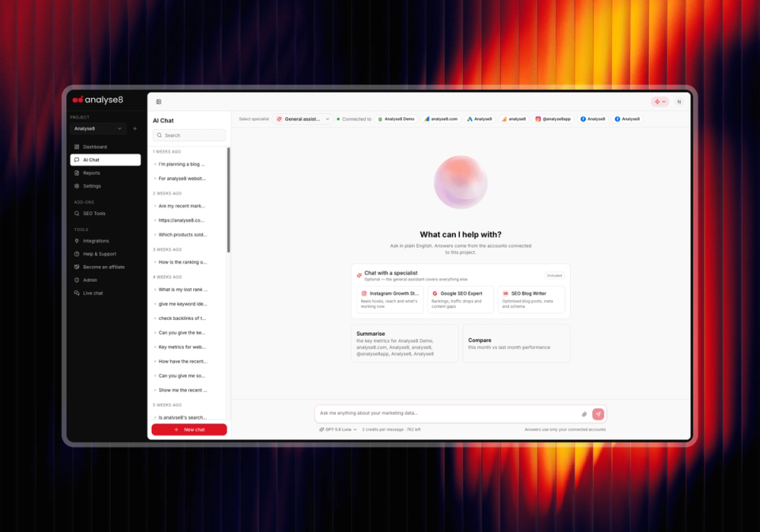The image size is (760, 532).
Task: Send message with paper plane button
Action: tap(598, 414)
